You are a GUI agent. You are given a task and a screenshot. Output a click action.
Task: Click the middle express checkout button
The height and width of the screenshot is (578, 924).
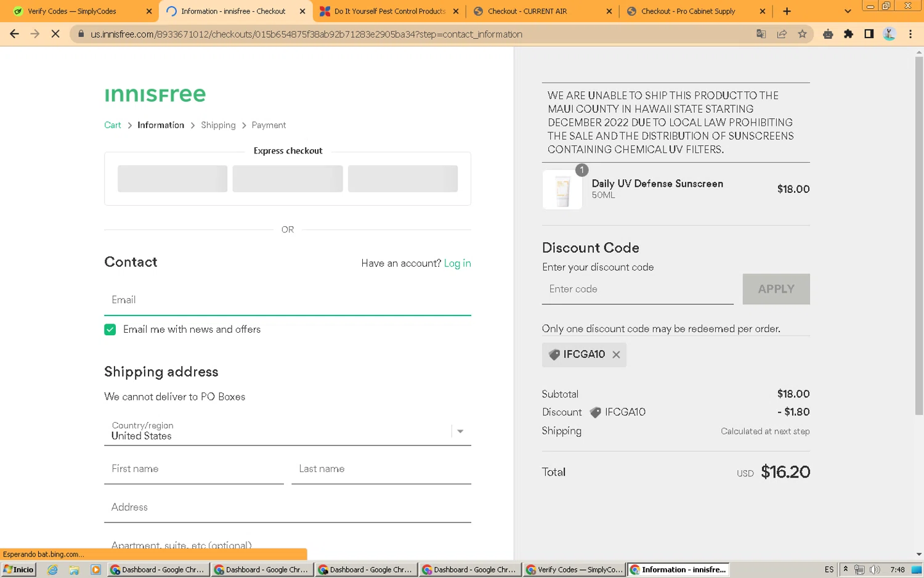pyautogui.click(x=288, y=179)
